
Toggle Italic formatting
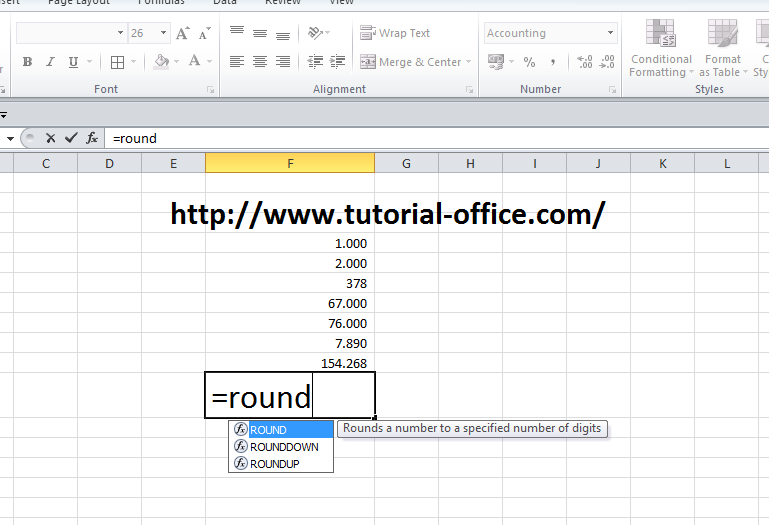coord(50,62)
